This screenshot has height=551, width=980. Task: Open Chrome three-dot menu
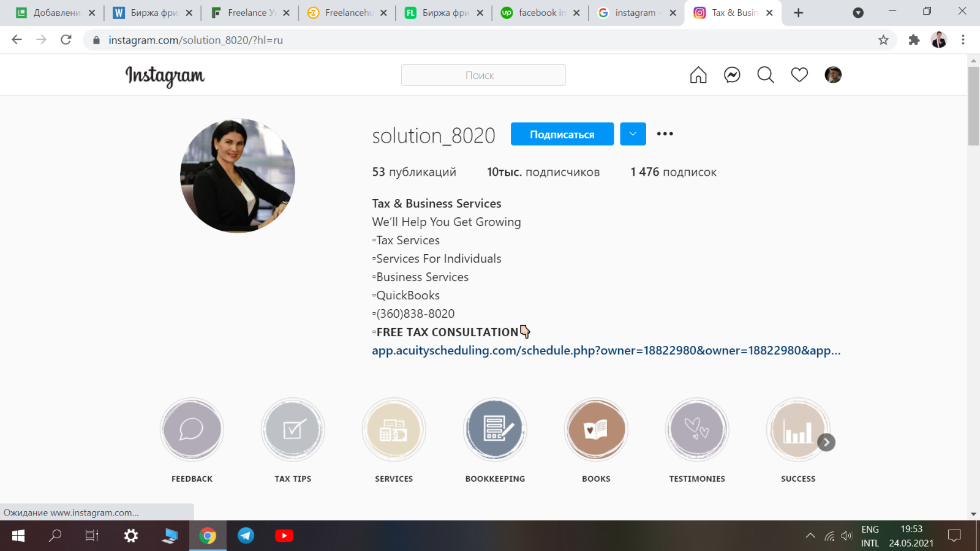pos(963,40)
